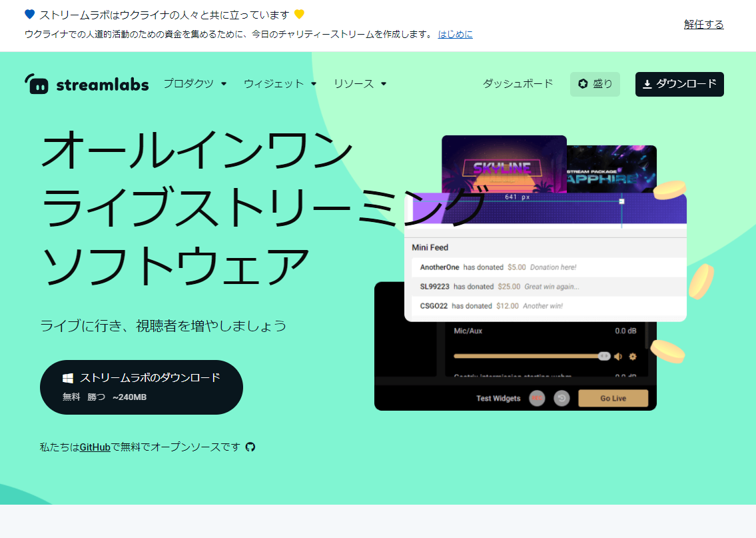Click the Go Live button
The height and width of the screenshot is (538, 756).
pos(613,398)
